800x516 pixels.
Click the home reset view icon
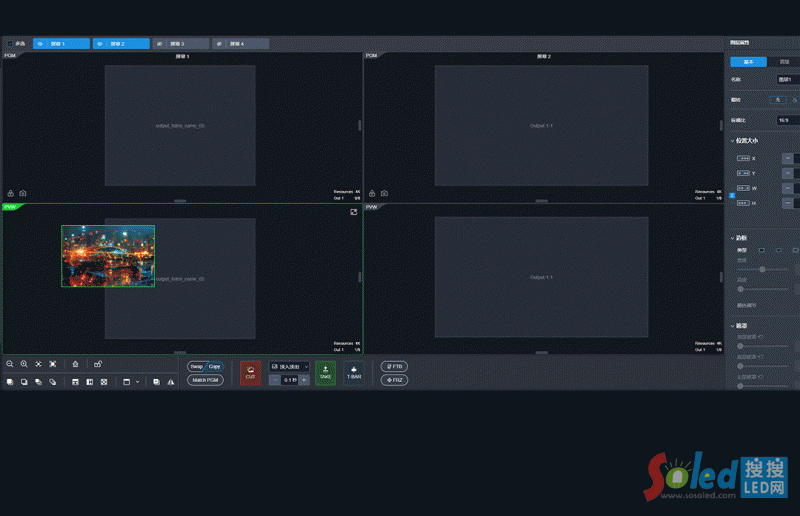(75, 364)
